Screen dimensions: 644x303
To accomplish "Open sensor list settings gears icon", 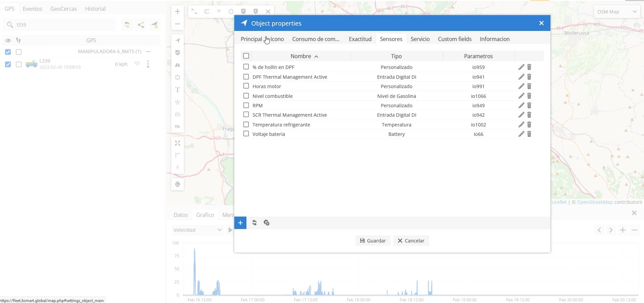I will 267,223.
